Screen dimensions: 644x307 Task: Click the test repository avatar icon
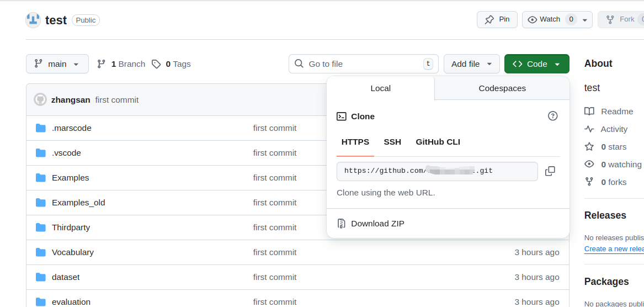tap(33, 20)
